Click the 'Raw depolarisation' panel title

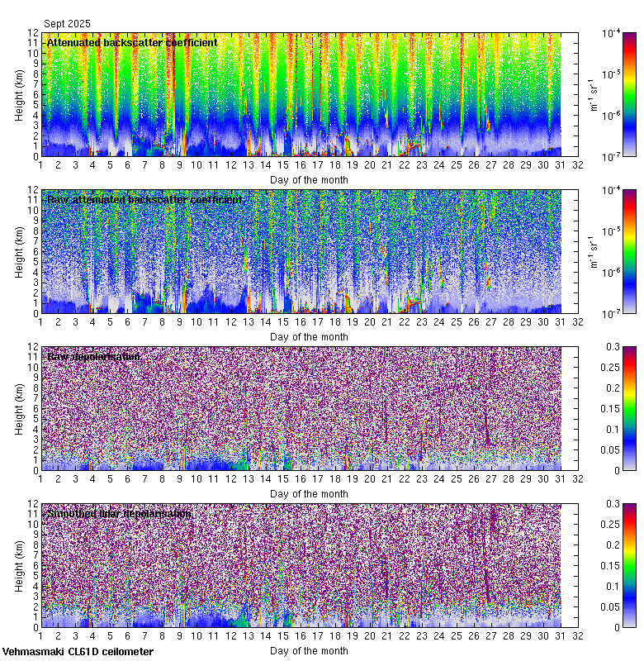point(93,357)
